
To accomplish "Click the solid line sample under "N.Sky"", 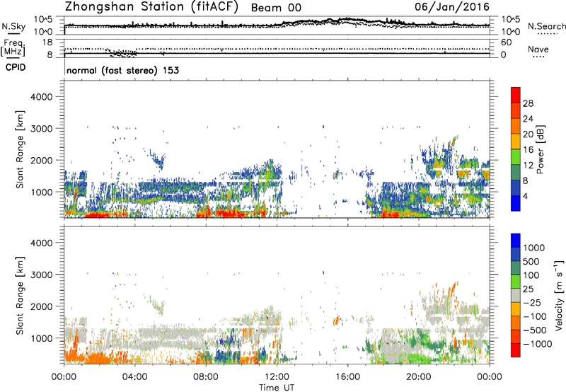I will point(13,33).
